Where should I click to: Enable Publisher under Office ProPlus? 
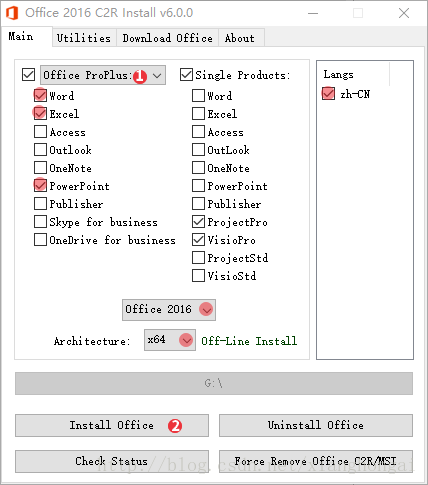(40, 204)
